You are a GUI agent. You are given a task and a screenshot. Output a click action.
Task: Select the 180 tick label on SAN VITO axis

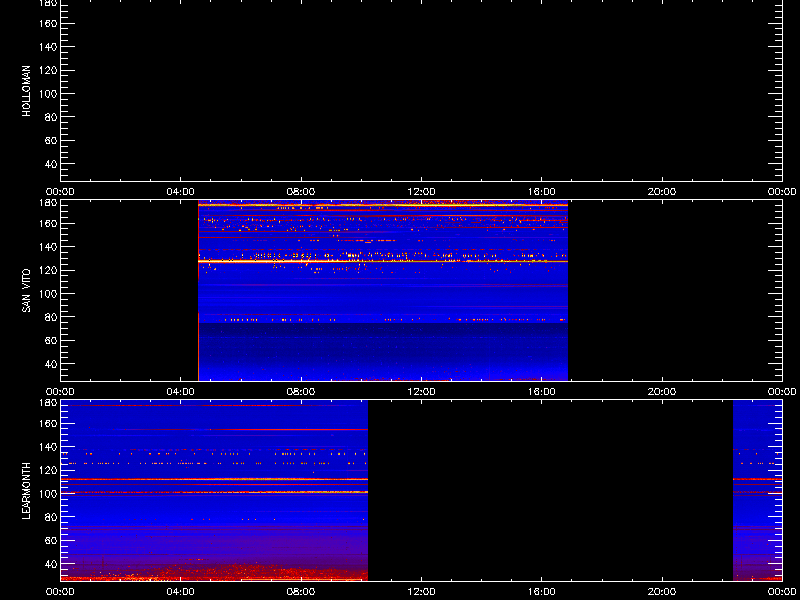[48, 203]
